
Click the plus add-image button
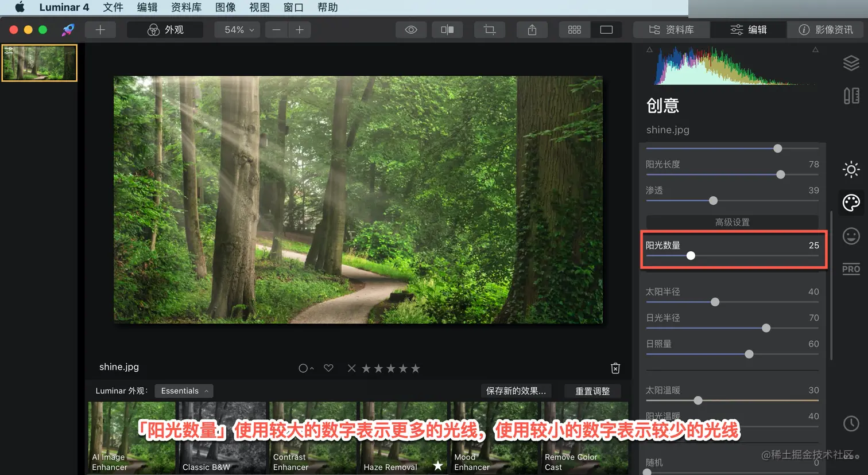click(100, 30)
